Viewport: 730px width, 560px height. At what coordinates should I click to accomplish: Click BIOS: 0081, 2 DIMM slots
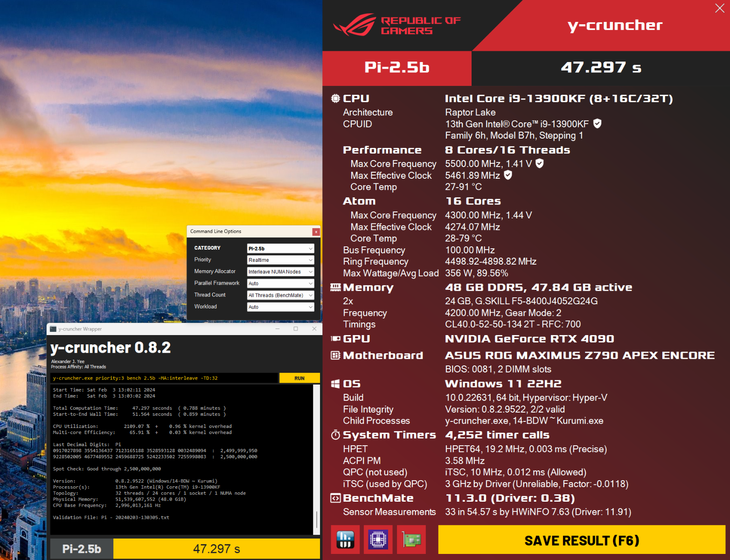(498, 369)
